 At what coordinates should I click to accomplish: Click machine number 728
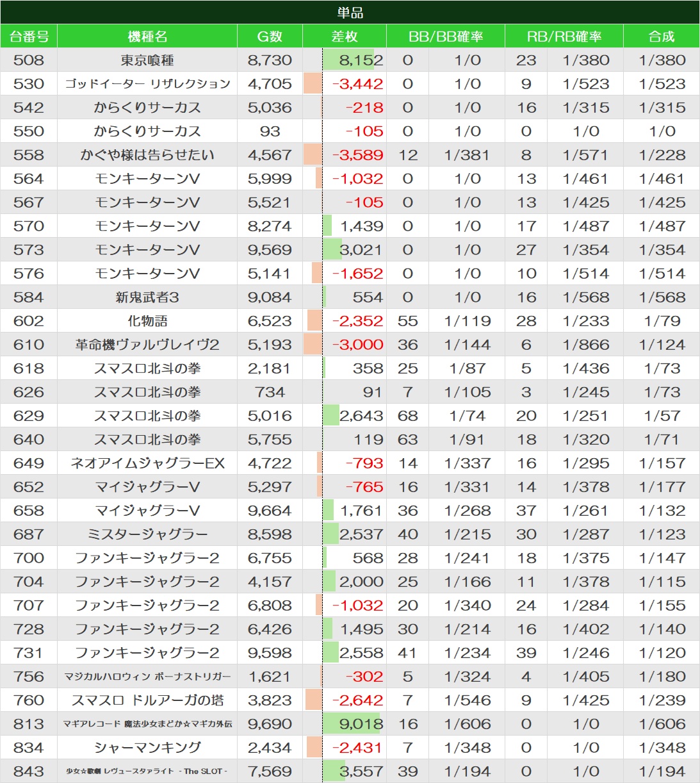[x=29, y=629]
